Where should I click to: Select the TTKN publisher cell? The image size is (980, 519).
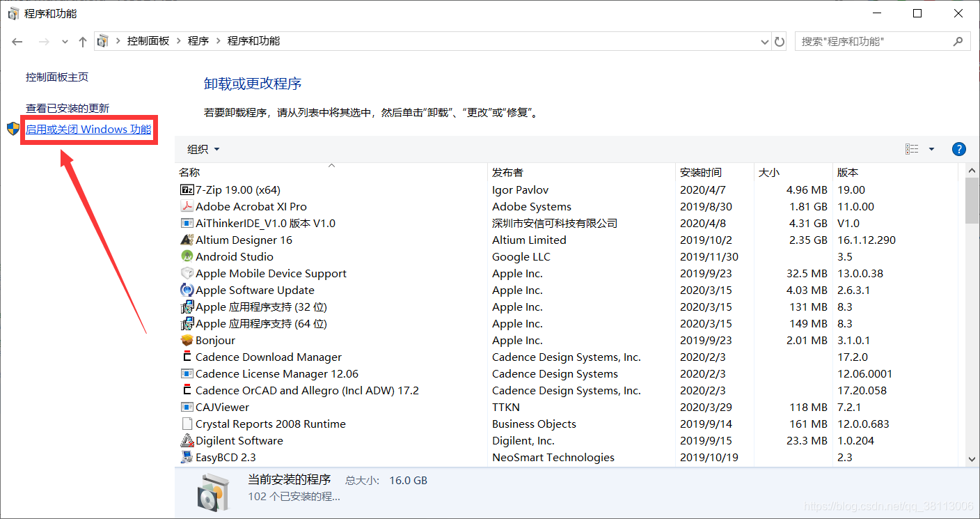506,407
